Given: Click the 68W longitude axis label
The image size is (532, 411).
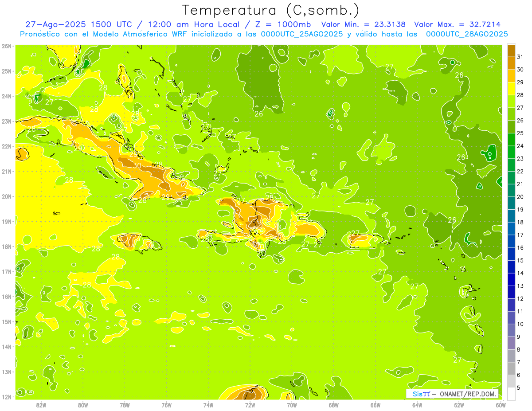Looking at the screenshot, I should tap(334, 405).
